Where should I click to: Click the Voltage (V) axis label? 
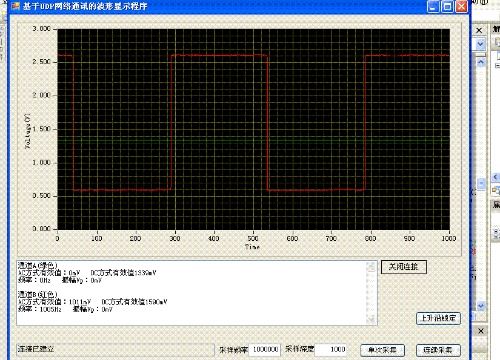click(28, 130)
